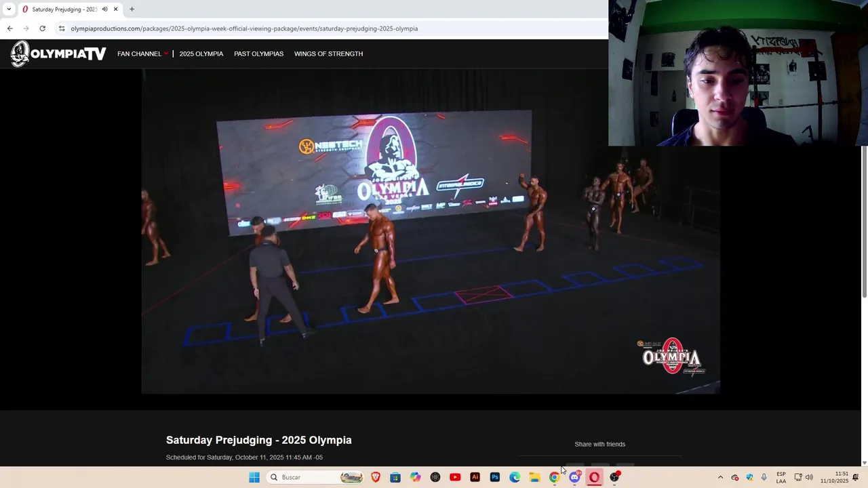Screen dimensions: 868x488
Task: Click the Scheduled for Saturday October 11 text
Action: pos(244,457)
